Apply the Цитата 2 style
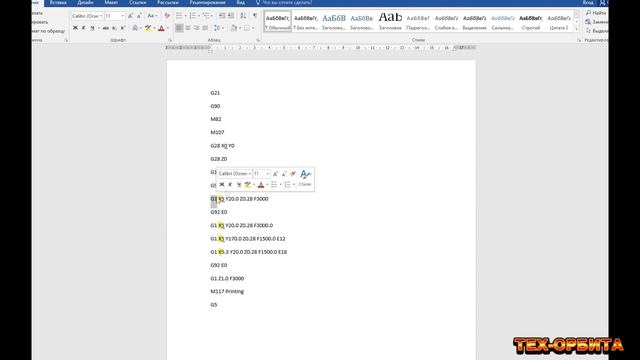This screenshot has height=360, width=640. (559, 22)
